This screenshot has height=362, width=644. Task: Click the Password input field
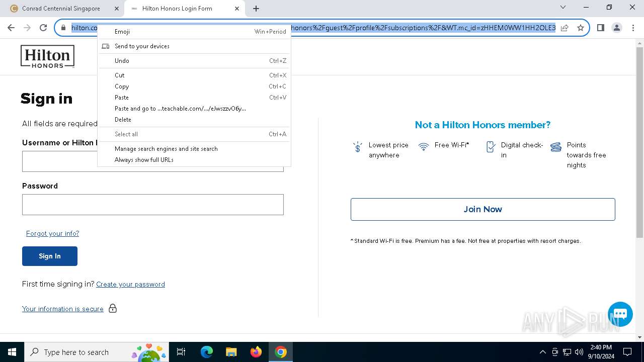coord(153,205)
